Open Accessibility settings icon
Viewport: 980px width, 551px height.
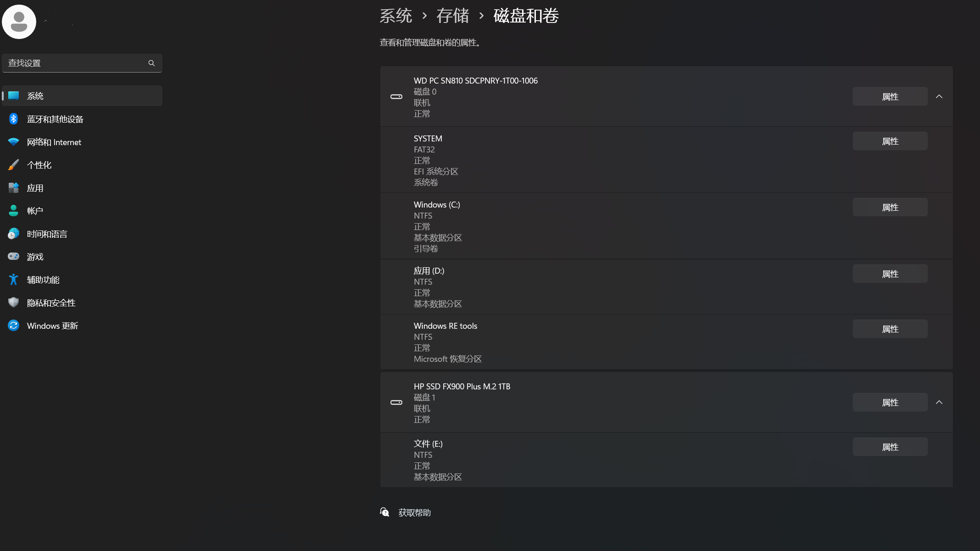[x=14, y=280]
